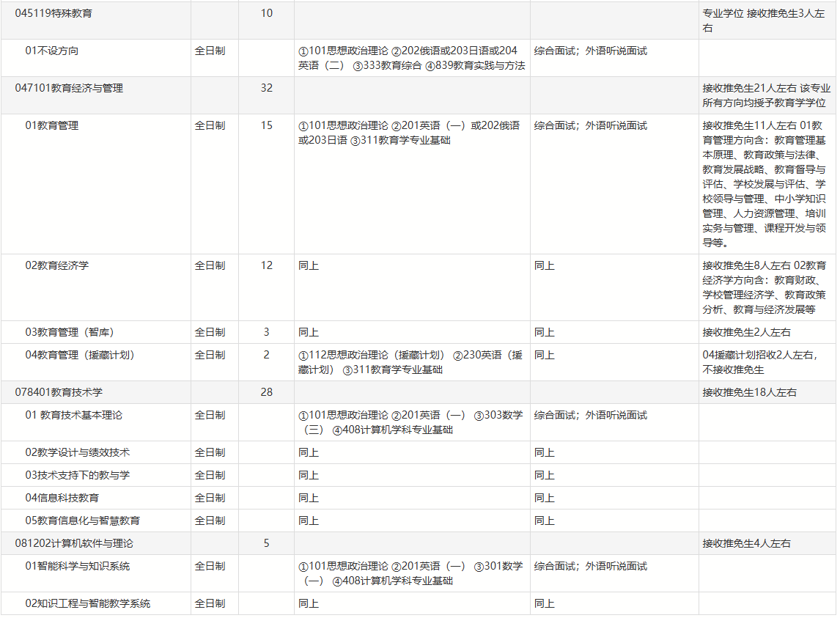Select 03技术支持下的教与学 direction
The height and width of the screenshot is (618, 840).
tap(78, 475)
